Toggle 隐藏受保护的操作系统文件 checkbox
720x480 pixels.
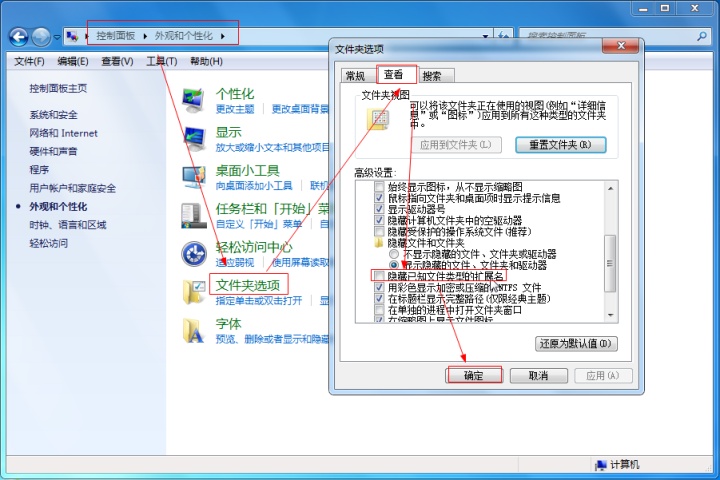(379, 232)
